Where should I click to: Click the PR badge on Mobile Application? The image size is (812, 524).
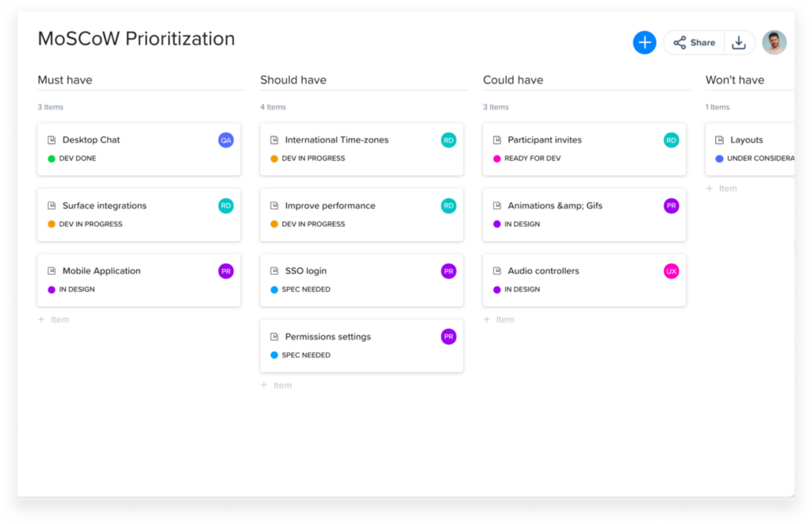pyautogui.click(x=226, y=271)
